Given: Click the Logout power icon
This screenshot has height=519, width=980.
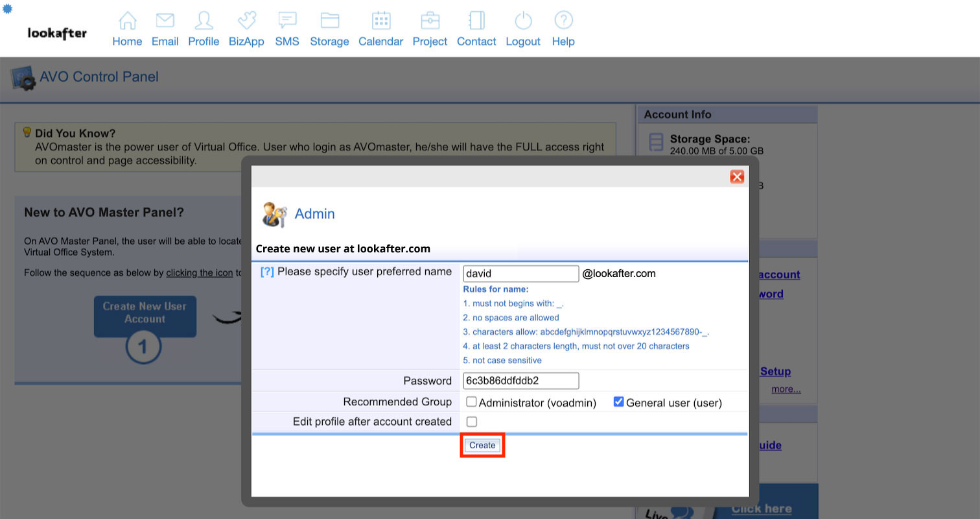Looking at the screenshot, I should coord(522,21).
